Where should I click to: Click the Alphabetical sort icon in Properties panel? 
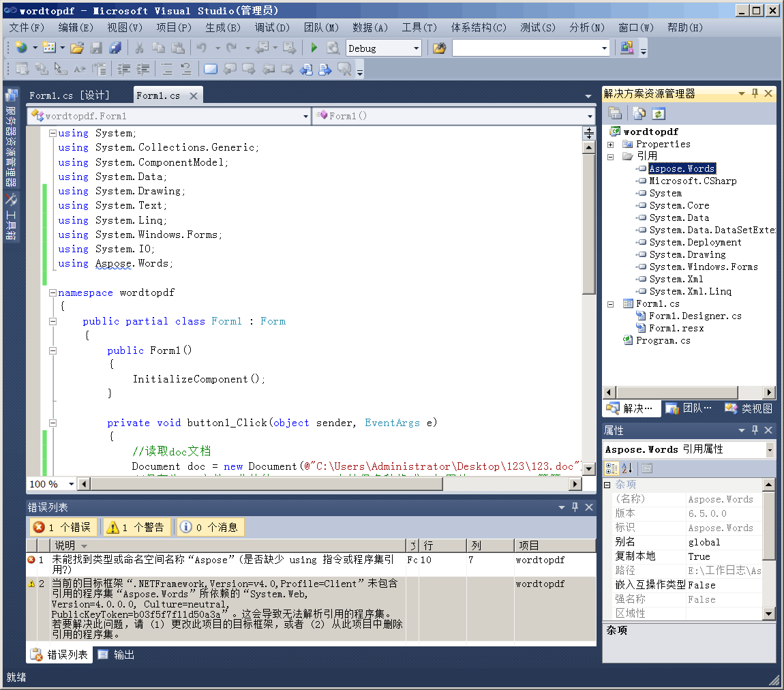(627, 468)
